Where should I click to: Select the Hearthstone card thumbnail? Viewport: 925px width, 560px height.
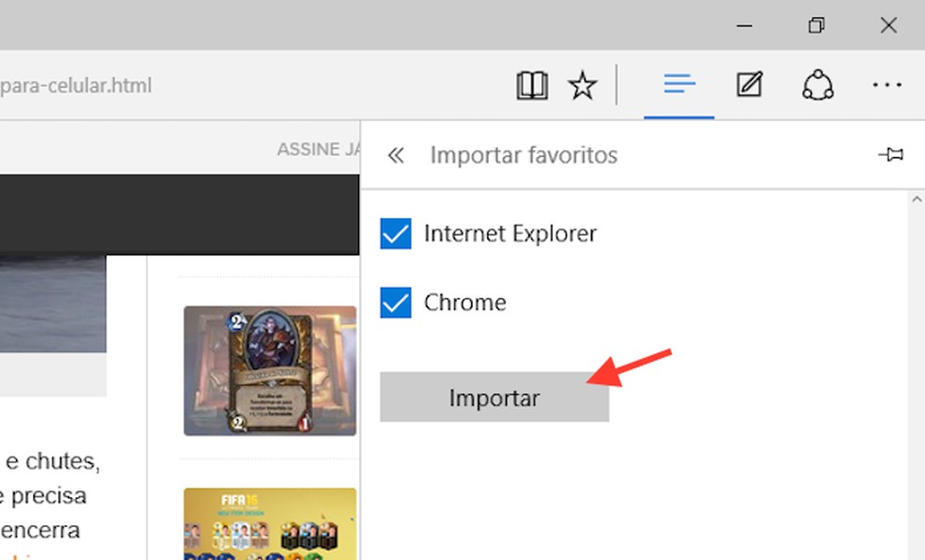point(269,370)
